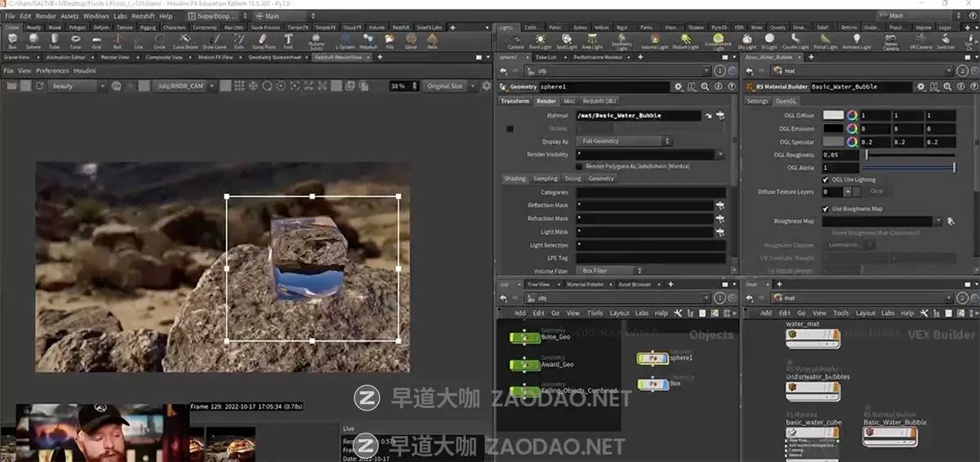Jump to material node arrow icon
980x462 pixels.
[x=708, y=116]
